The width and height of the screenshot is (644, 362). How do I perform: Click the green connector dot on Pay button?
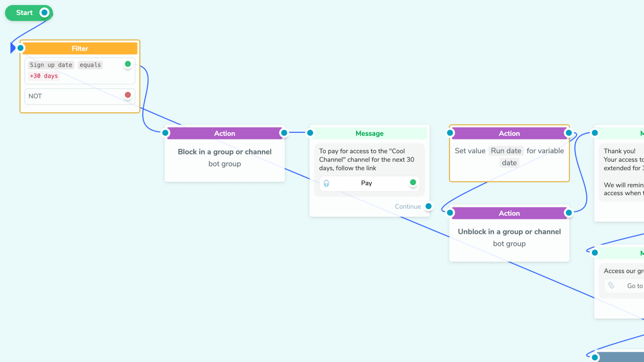coord(413,182)
